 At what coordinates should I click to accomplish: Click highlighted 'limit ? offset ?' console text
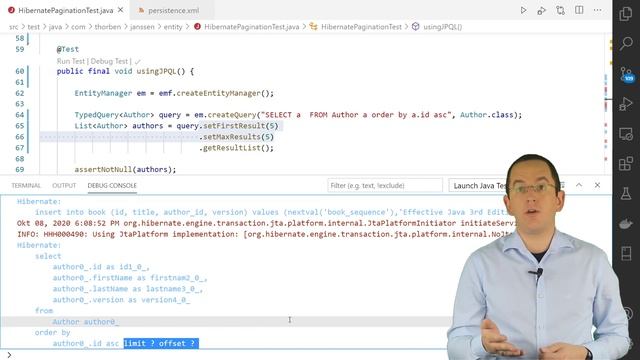point(161,343)
